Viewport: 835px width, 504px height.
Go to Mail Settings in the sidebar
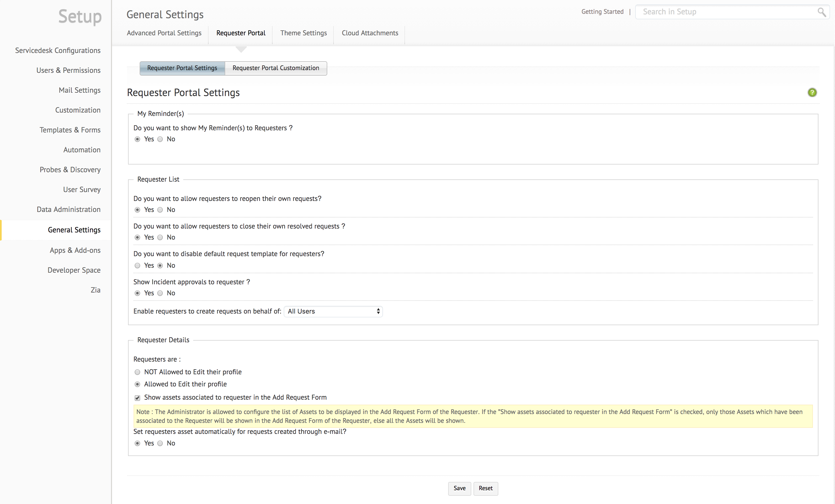click(80, 90)
